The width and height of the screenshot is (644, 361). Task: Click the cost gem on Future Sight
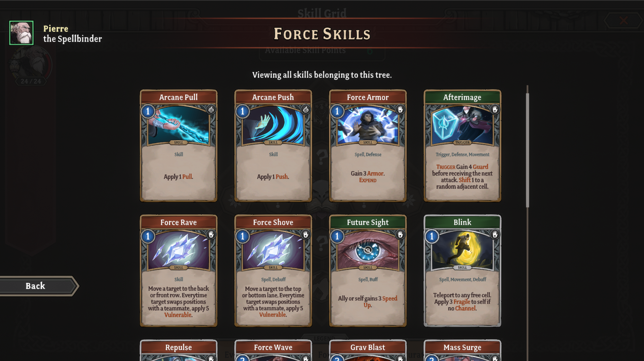[337, 236]
